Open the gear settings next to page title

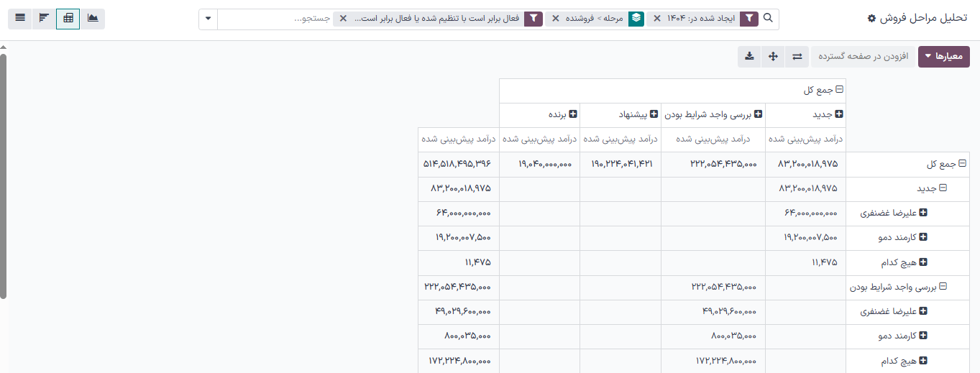point(871,19)
